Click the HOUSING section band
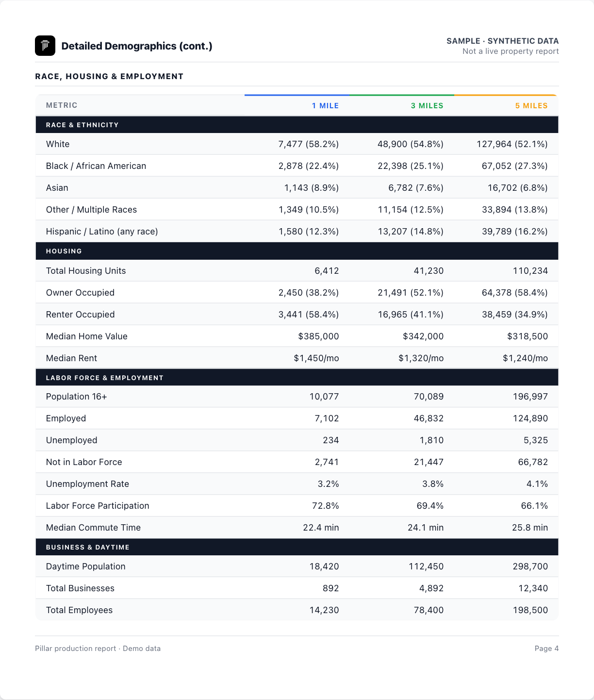 point(297,251)
